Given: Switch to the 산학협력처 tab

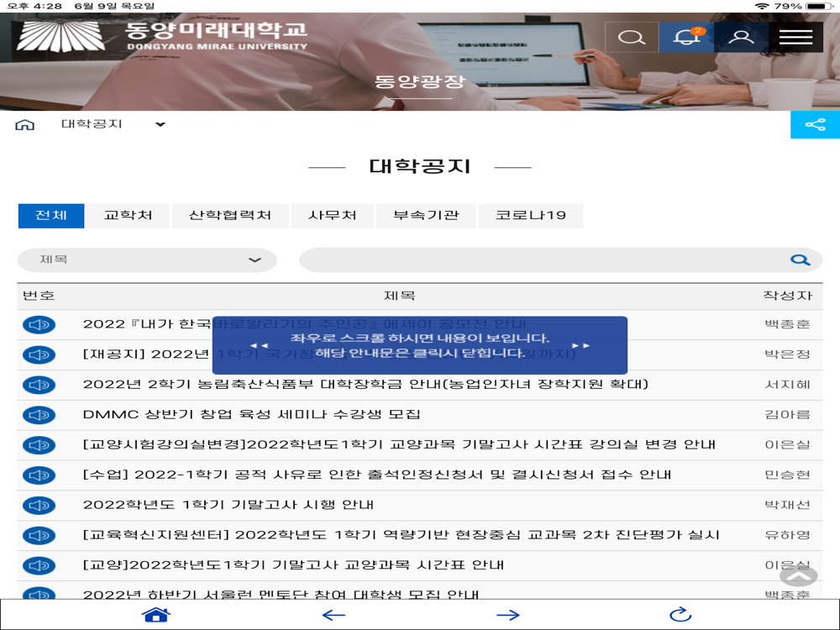Looking at the screenshot, I should tap(230, 215).
